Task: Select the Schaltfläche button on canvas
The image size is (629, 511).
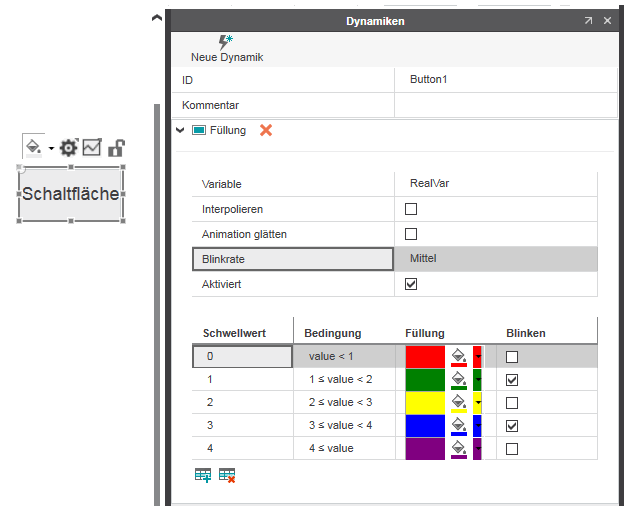Action: [70, 194]
